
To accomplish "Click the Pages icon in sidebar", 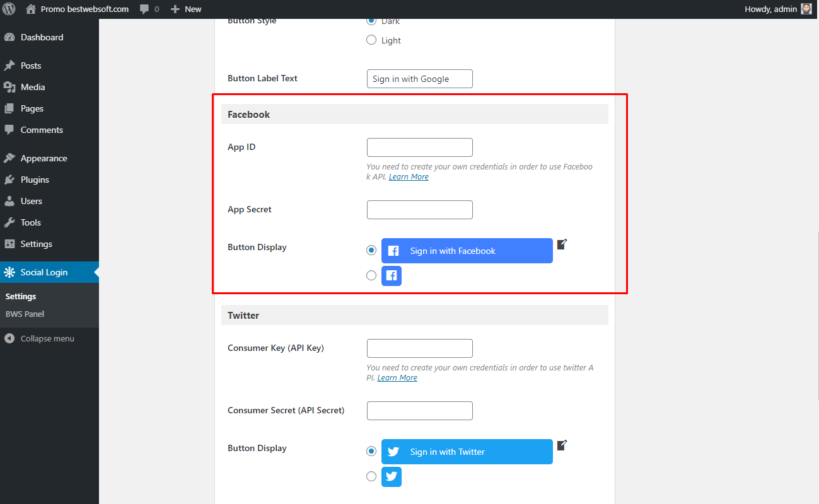I will point(9,108).
